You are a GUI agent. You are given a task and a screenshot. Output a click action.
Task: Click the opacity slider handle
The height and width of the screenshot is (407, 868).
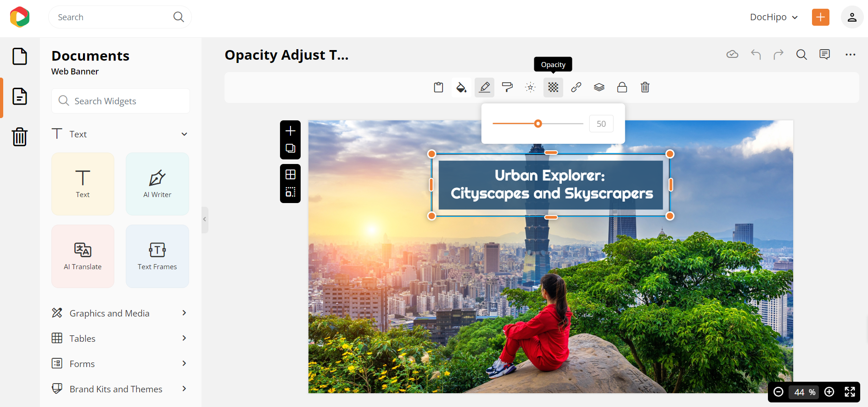coord(538,124)
